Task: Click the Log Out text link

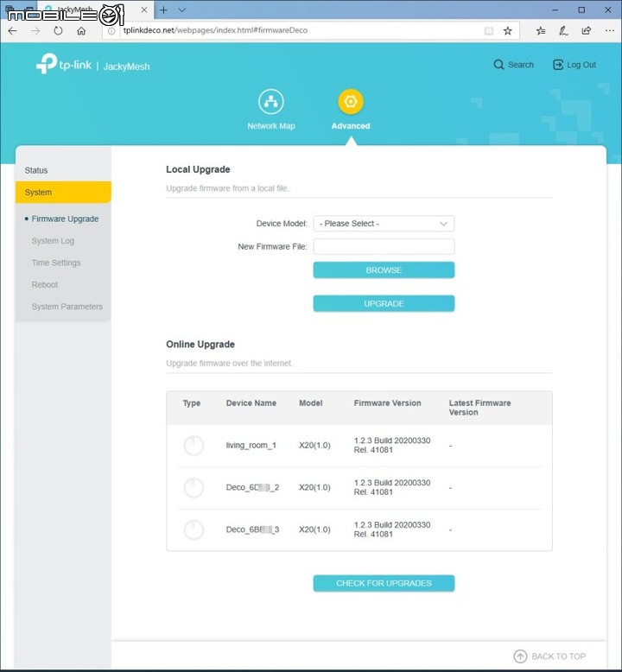Action: tap(581, 65)
